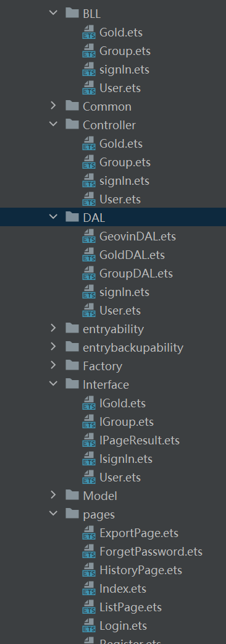Expand the entryability folder
The image size is (226, 644).
pyautogui.click(x=53, y=328)
